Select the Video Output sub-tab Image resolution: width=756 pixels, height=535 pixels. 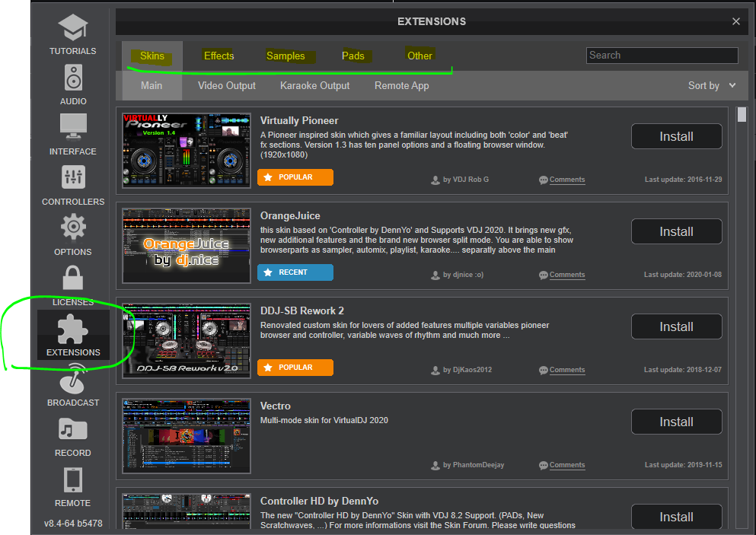click(x=227, y=86)
